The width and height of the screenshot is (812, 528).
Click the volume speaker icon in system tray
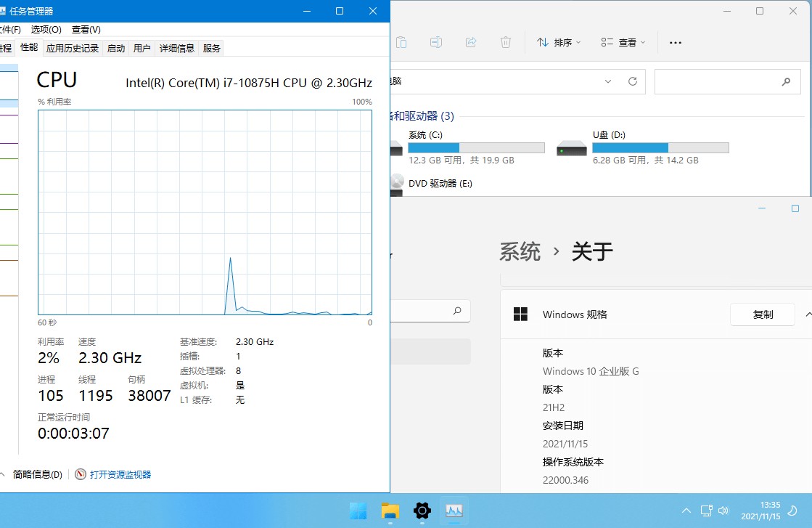click(724, 511)
